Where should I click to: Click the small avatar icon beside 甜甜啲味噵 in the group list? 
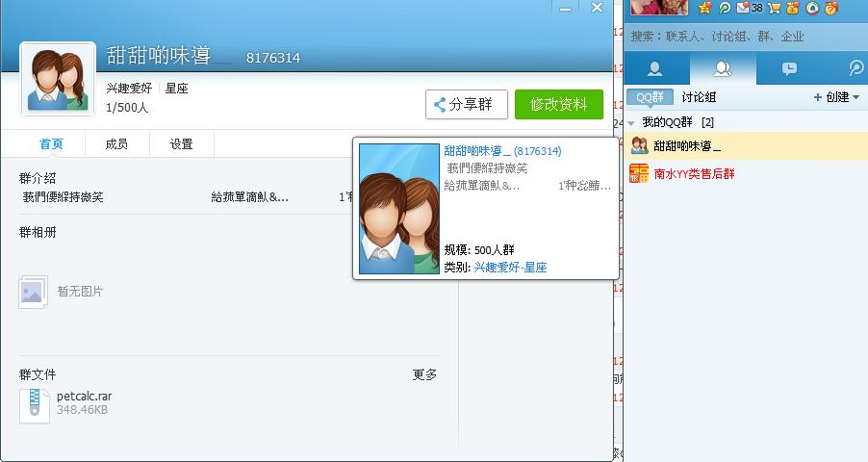(639, 145)
